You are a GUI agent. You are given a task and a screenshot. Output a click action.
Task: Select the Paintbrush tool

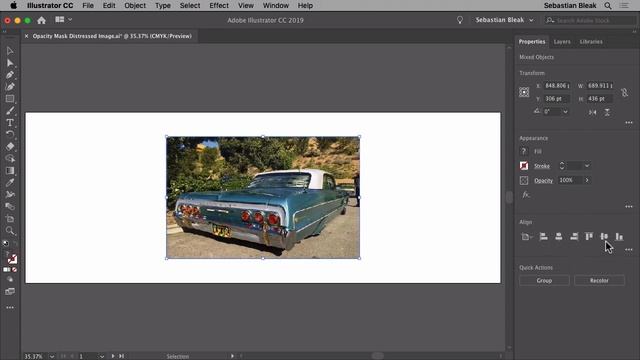[10, 111]
